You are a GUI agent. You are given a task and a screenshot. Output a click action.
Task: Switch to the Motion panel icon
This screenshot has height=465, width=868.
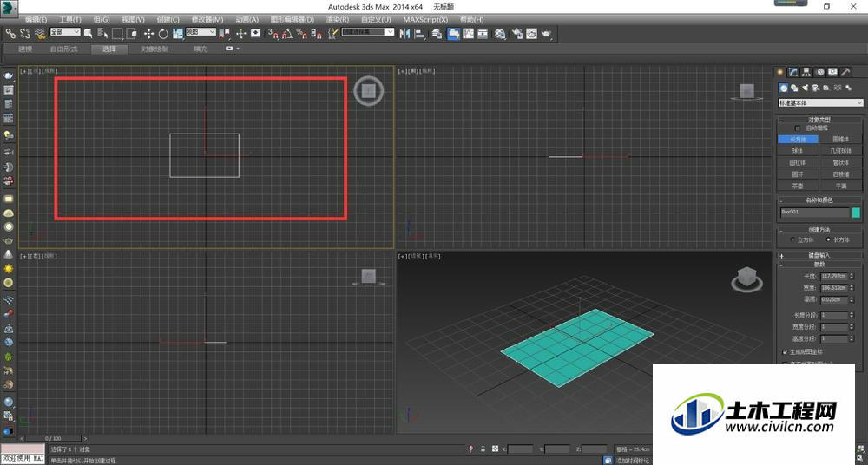(820, 72)
